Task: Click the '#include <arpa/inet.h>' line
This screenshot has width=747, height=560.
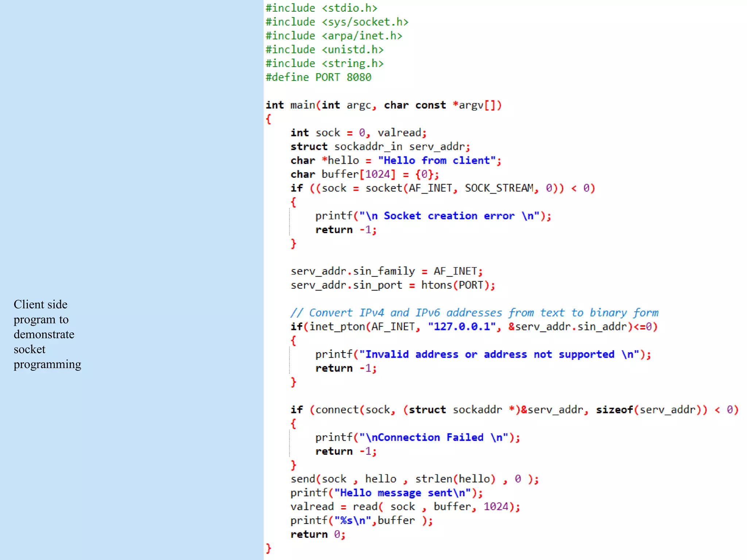Action: tap(334, 36)
